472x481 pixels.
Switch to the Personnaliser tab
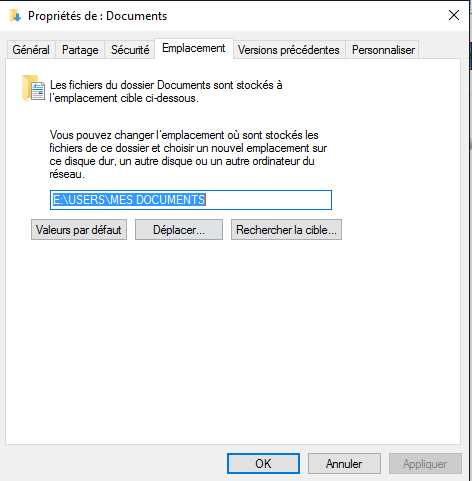pyautogui.click(x=383, y=50)
